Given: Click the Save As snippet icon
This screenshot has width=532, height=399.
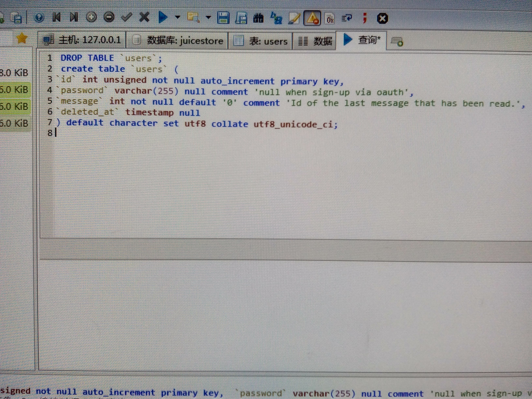Looking at the screenshot, I should (241, 18).
